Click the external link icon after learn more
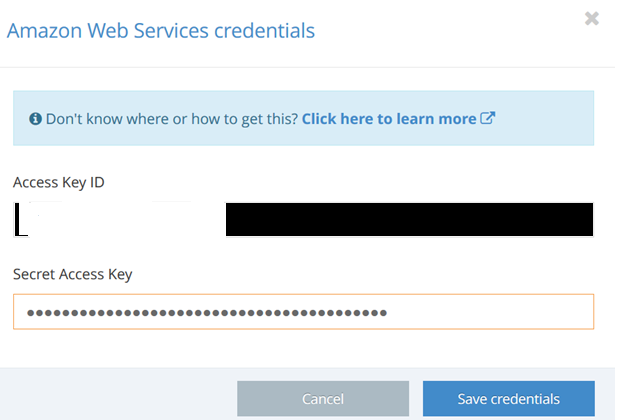Image resolution: width=617 pixels, height=420 pixels. tap(488, 118)
